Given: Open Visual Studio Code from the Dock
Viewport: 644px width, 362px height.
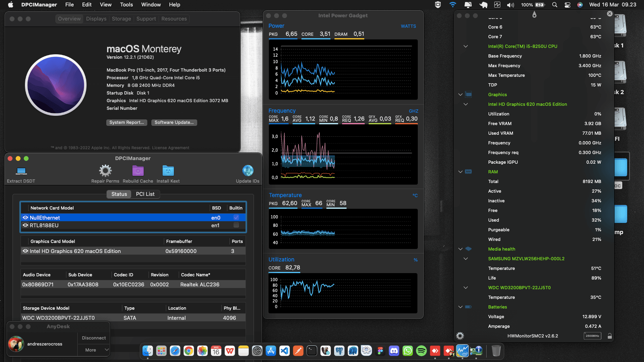Looking at the screenshot, I should tap(285, 351).
